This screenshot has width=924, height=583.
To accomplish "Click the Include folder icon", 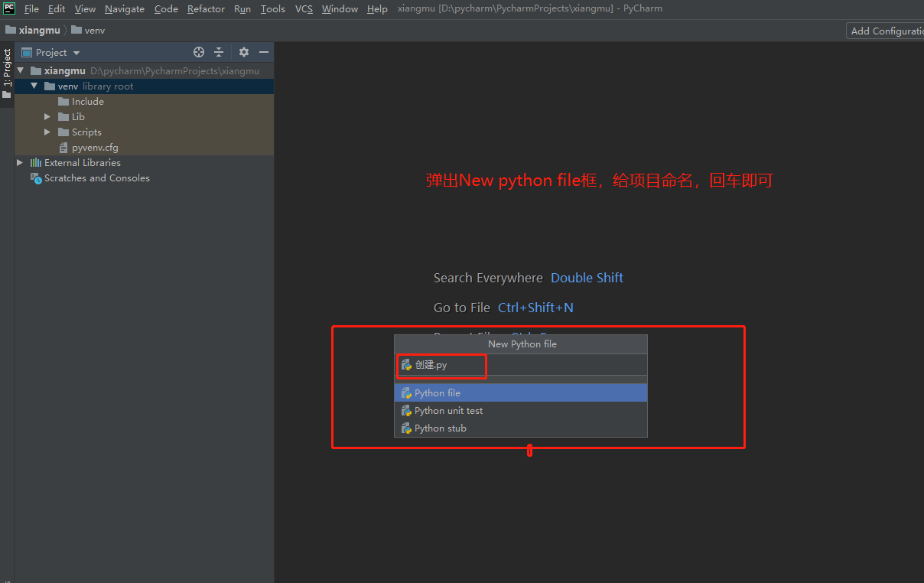I will coord(63,101).
